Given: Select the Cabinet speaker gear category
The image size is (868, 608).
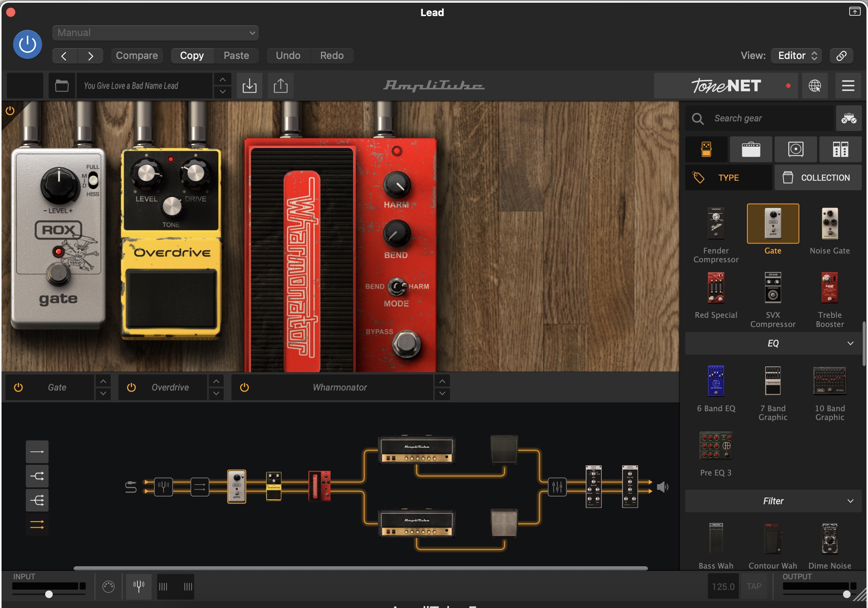Looking at the screenshot, I should (x=796, y=149).
